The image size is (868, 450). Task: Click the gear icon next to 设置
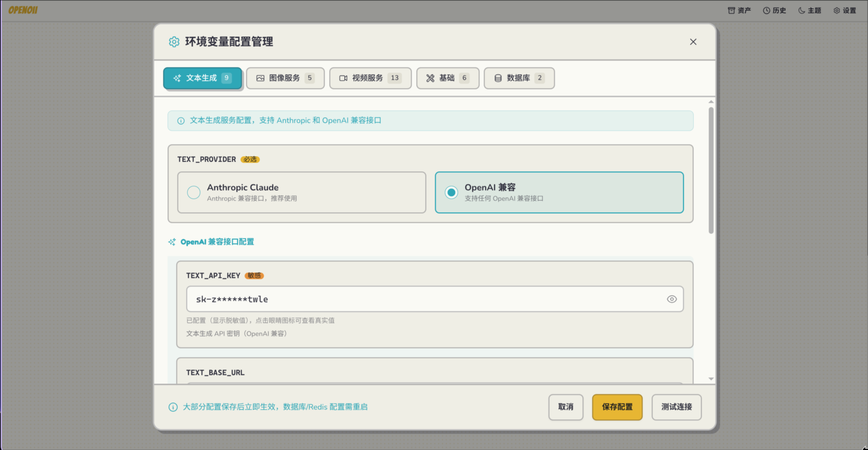[x=837, y=10]
